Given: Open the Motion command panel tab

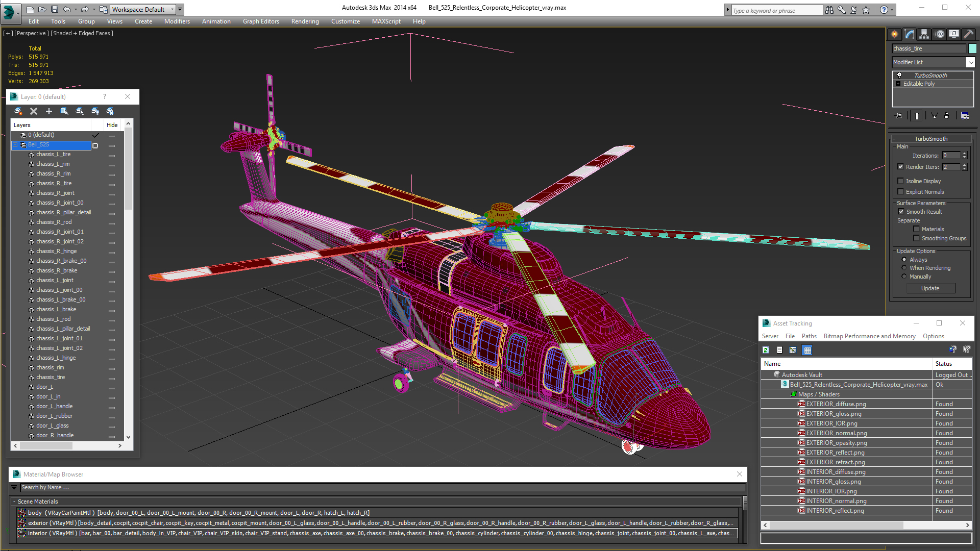Looking at the screenshot, I should pyautogui.click(x=940, y=34).
